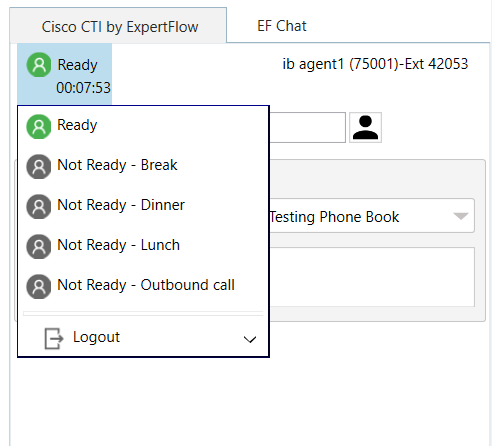Image resolution: width=492 pixels, height=446 pixels.
Task: Click the text field beside the contact button
Action: (x=307, y=127)
